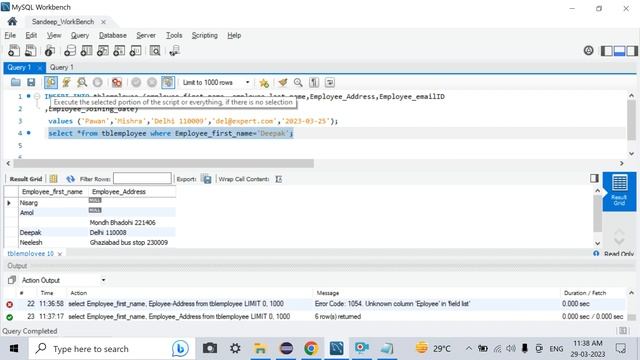Execute selected portion of the script

click(x=51, y=82)
